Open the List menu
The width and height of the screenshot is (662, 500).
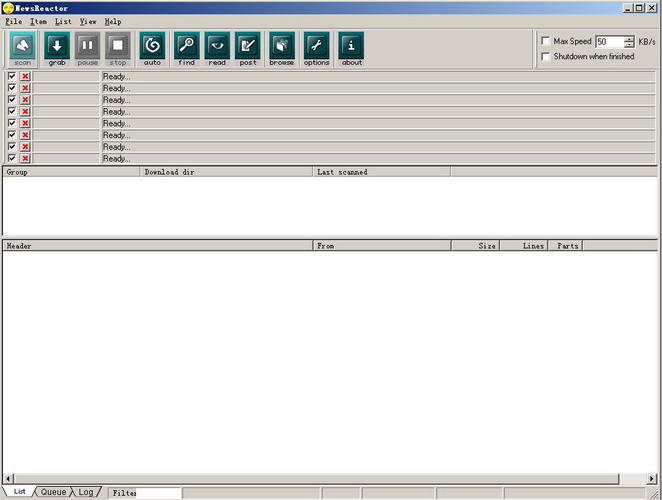[x=63, y=22]
